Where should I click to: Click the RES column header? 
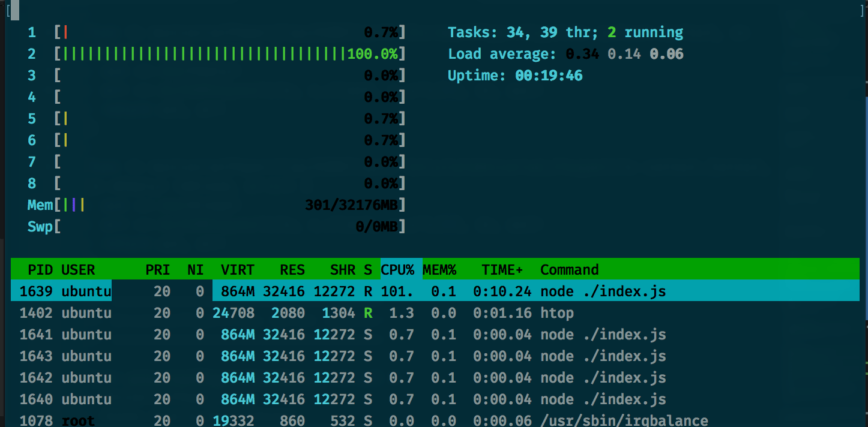tap(292, 270)
